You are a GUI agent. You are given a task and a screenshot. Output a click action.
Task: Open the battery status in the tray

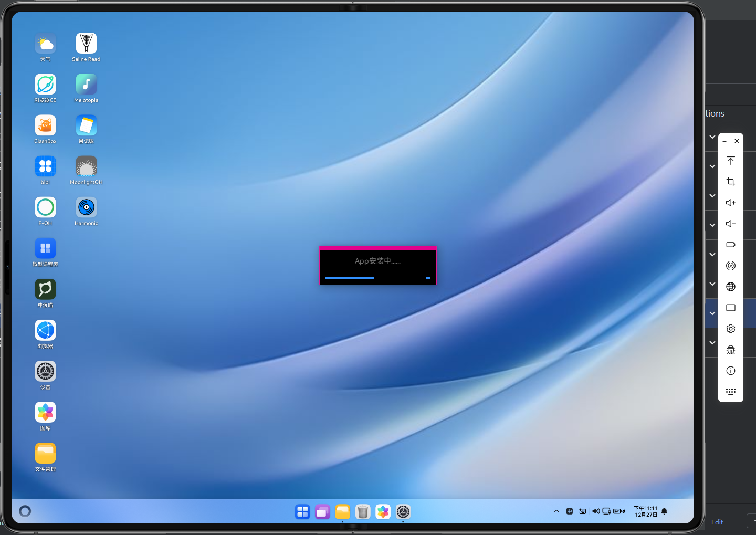click(x=619, y=511)
